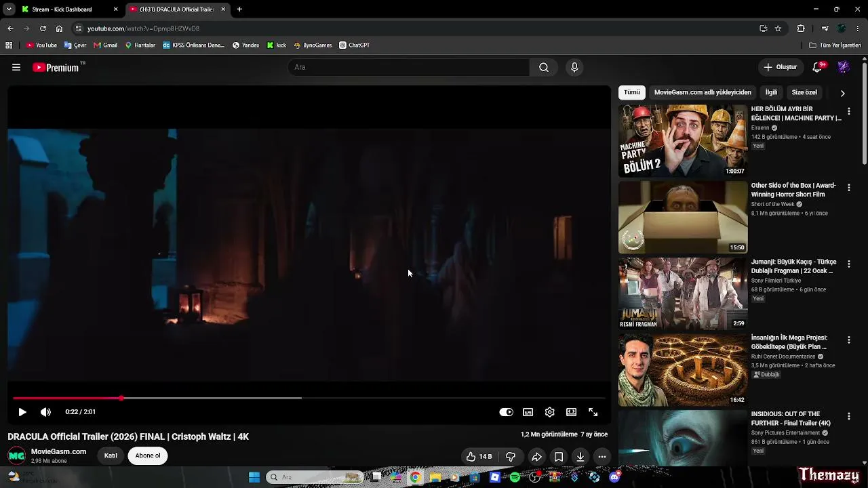This screenshot has height=488, width=868.
Task: Focus the YouTube search field
Action: 409,67
